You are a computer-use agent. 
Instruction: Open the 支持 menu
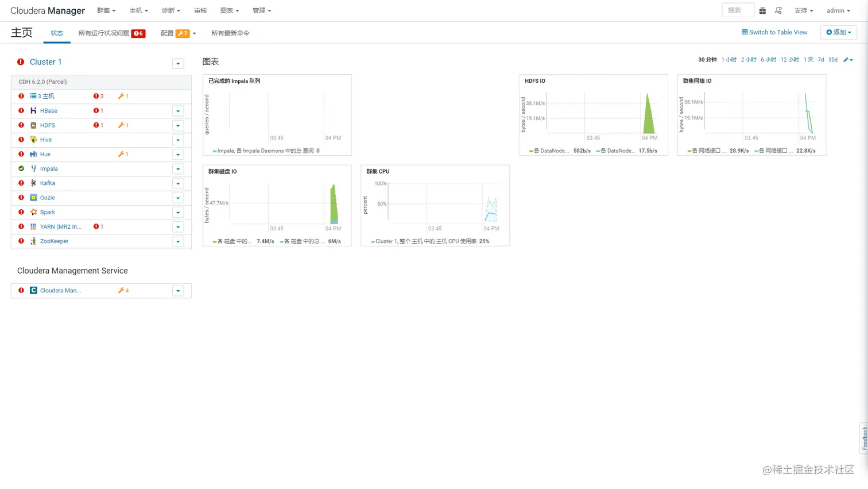click(x=804, y=10)
